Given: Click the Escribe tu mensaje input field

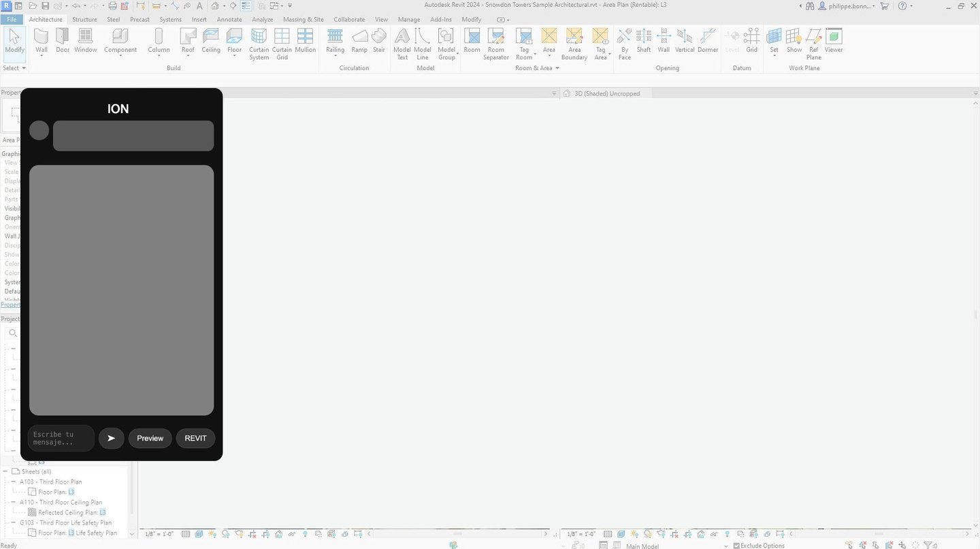Looking at the screenshot, I should 61,438.
